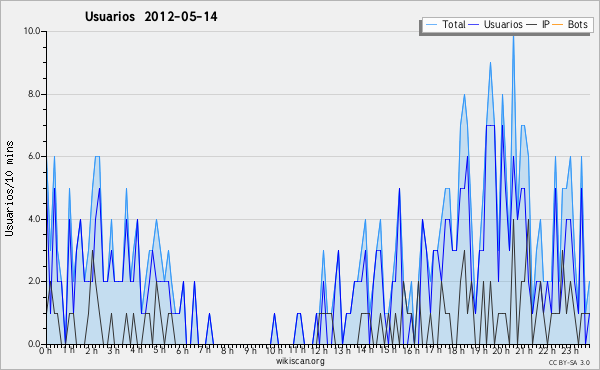Click the chart title Usuarios 2012-05-14
The image size is (600, 370).
coord(151,17)
